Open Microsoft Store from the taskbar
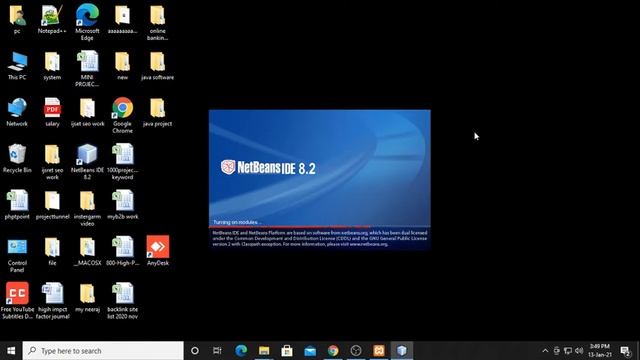 (x=287, y=351)
